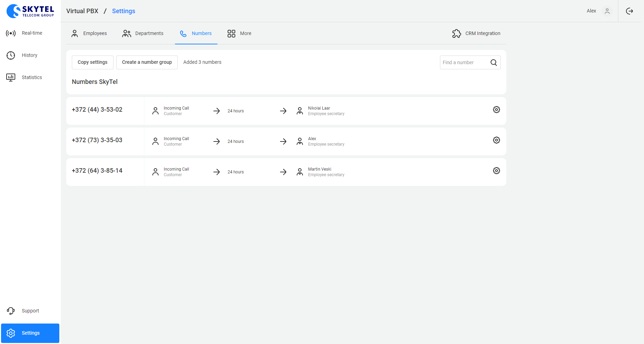The height and width of the screenshot is (344, 644).
Task: Click the Settings breadcrumb link
Action: [x=124, y=11]
